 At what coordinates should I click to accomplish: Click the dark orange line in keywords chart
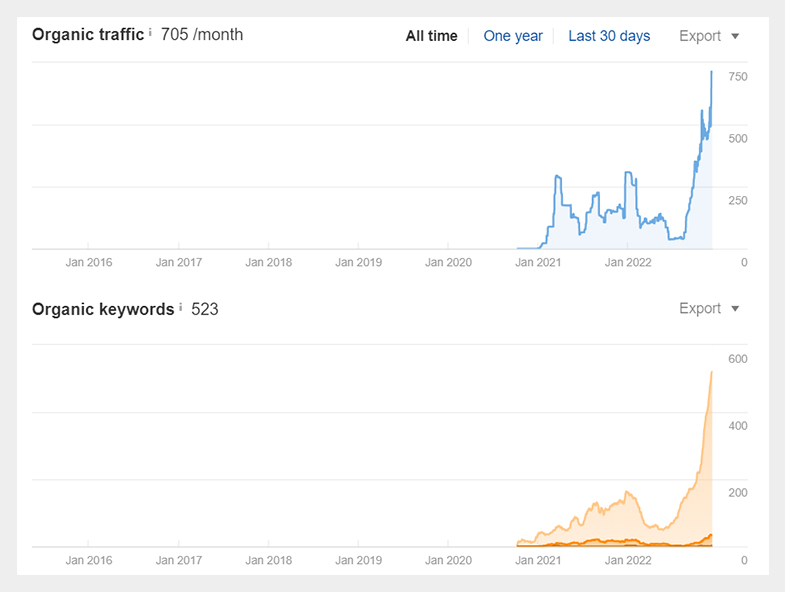(600, 542)
